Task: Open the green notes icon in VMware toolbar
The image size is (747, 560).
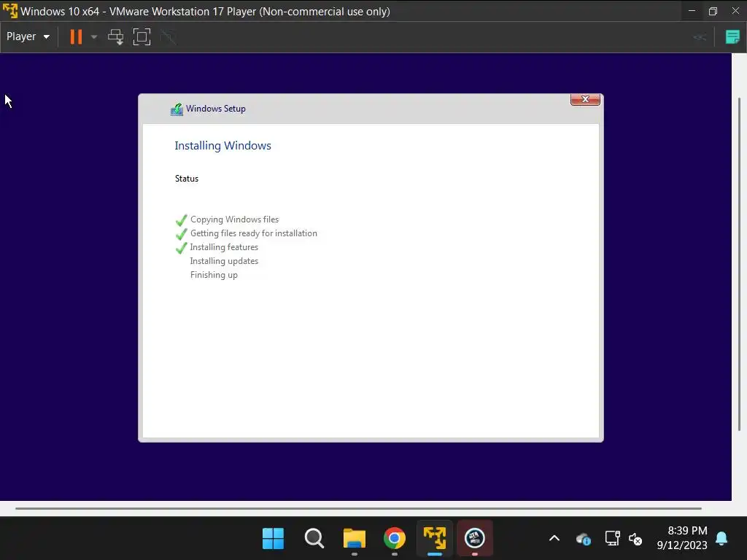Action: (732, 36)
